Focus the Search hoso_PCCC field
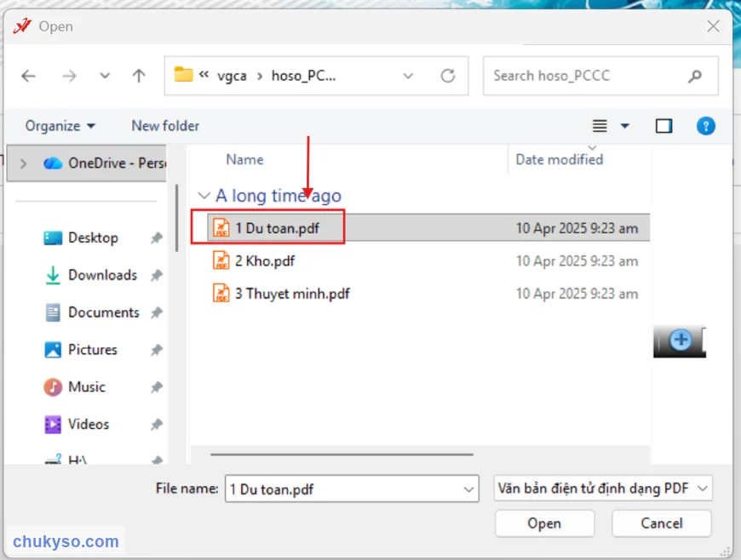The height and width of the screenshot is (560, 741). click(600, 76)
